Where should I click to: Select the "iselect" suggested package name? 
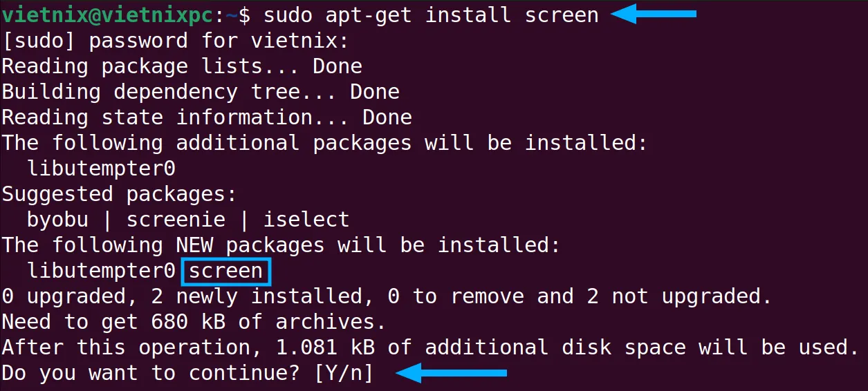click(306, 220)
